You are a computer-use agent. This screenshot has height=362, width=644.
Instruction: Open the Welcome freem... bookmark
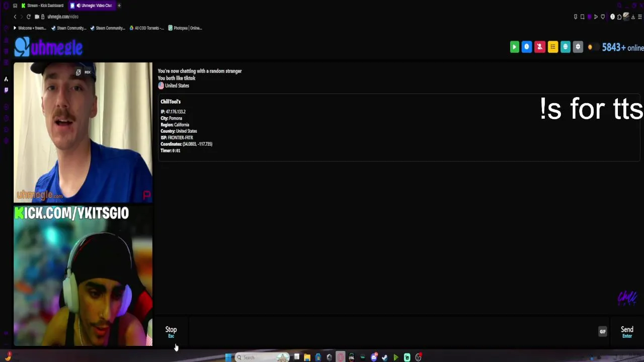pyautogui.click(x=30, y=28)
